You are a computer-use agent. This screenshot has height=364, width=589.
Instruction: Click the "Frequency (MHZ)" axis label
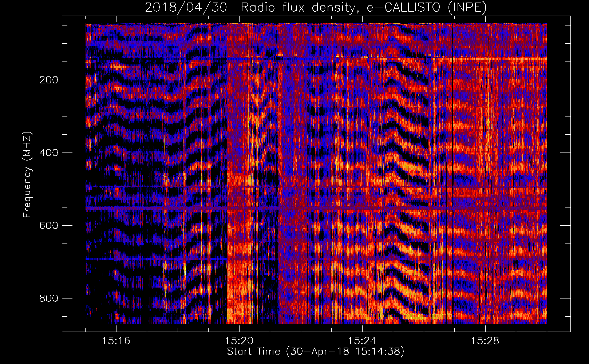tap(27, 174)
